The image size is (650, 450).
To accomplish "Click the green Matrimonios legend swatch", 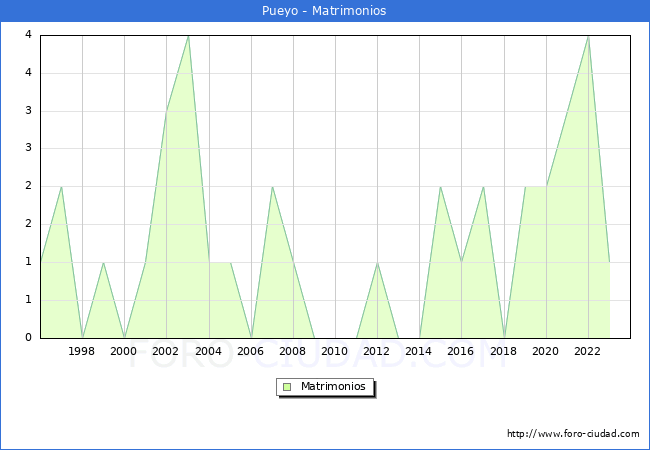I will pyautogui.click(x=287, y=386).
